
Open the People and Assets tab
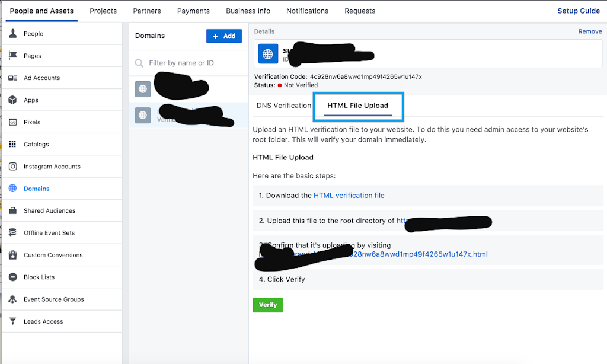tap(42, 11)
